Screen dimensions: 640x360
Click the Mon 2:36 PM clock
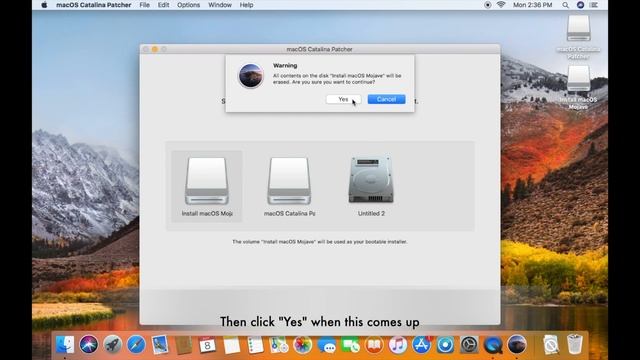(x=532, y=5)
